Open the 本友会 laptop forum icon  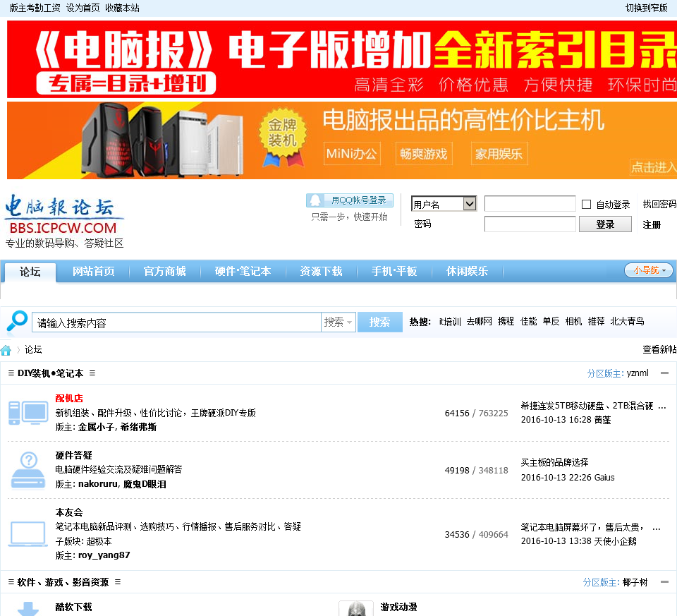click(28, 534)
